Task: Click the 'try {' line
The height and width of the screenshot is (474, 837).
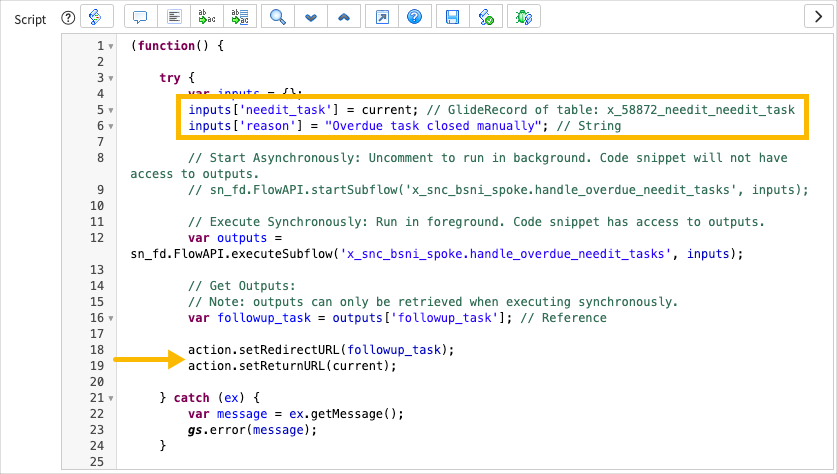Action: (x=177, y=78)
